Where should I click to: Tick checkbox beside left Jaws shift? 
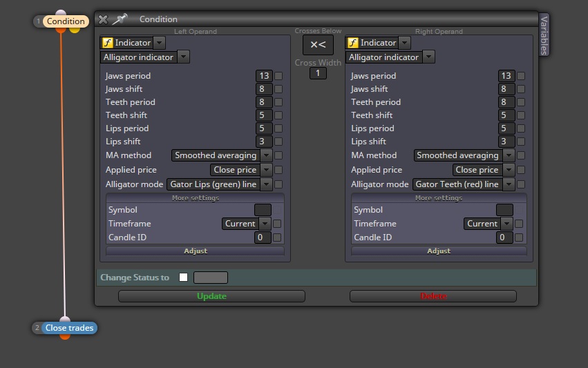(x=278, y=89)
